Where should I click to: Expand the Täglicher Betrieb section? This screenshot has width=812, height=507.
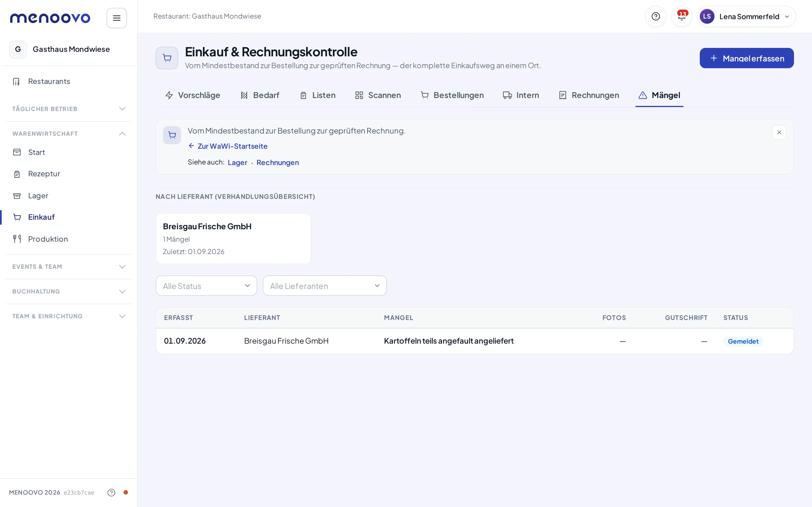(69, 109)
